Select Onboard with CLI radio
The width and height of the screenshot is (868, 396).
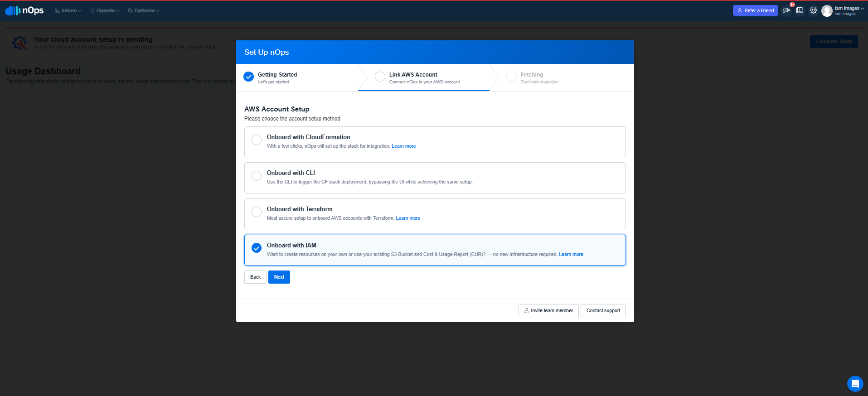257,176
